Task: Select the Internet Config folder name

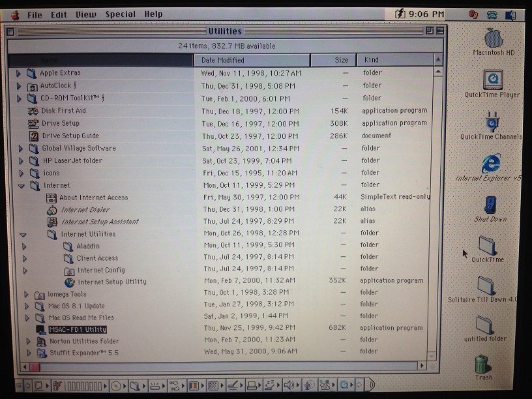Action: click(101, 271)
